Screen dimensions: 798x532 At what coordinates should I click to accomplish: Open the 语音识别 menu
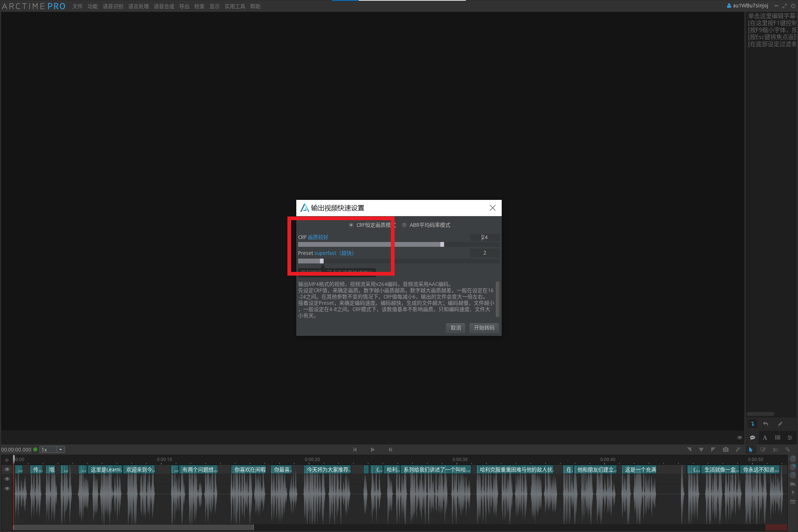coord(113,6)
